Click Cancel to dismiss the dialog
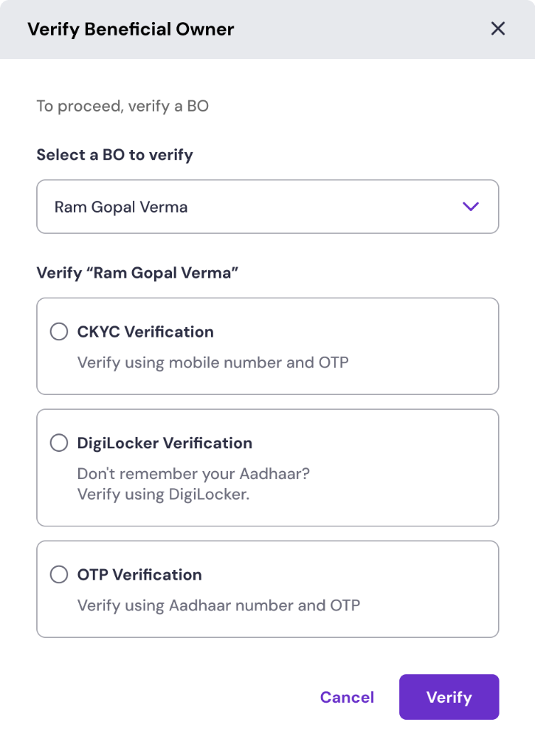Viewport: 535px width, 756px height. pyautogui.click(x=346, y=696)
